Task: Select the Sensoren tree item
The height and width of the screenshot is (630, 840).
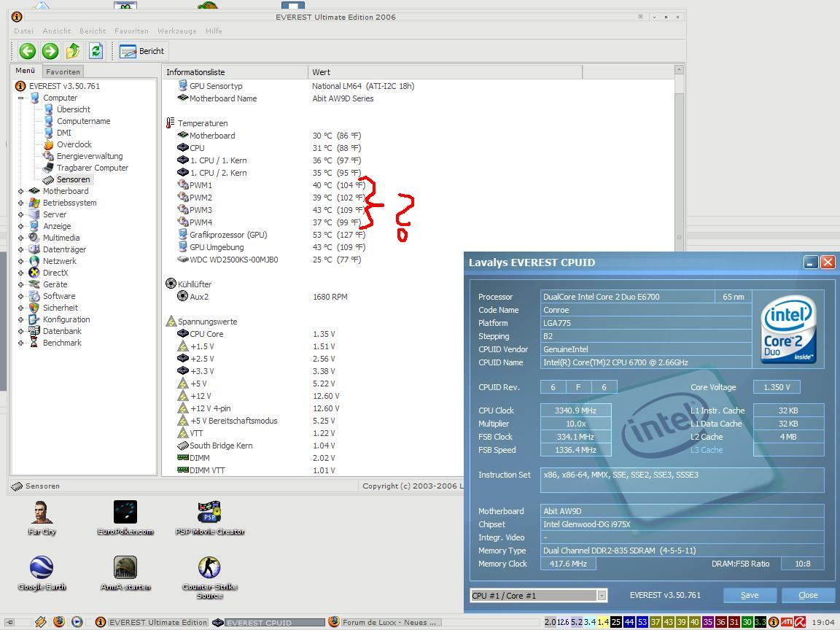Action: (x=74, y=179)
